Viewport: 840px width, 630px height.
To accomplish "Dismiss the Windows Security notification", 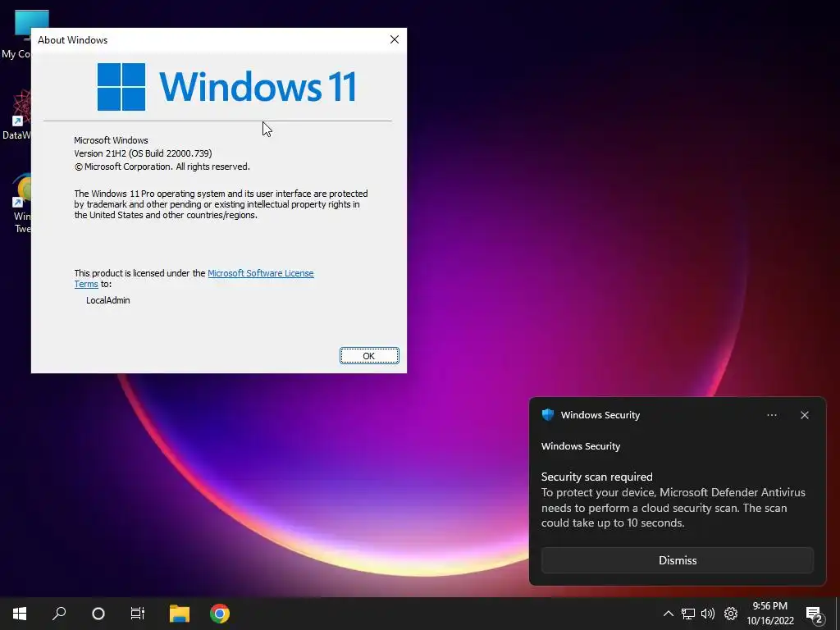I will coord(677,560).
